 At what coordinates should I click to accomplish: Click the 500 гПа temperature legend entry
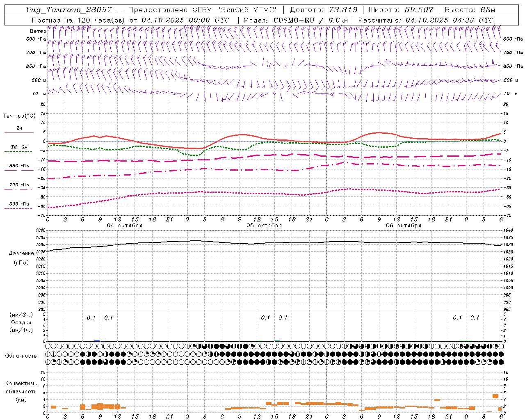point(19,204)
